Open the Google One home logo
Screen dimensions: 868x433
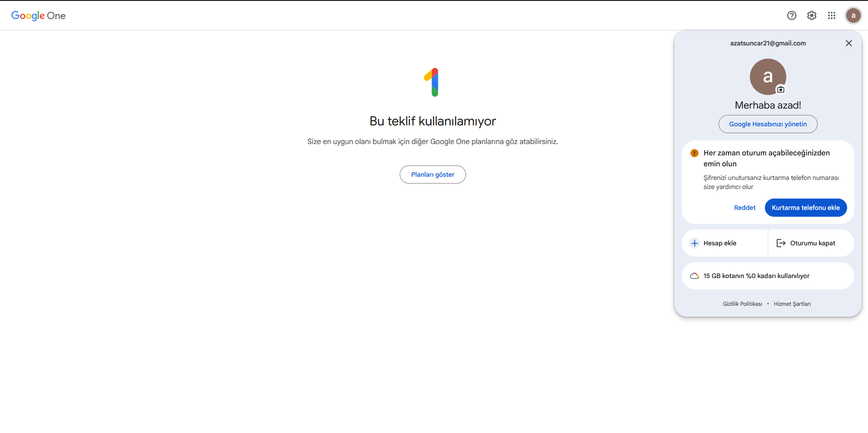click(x=39, y=15)
